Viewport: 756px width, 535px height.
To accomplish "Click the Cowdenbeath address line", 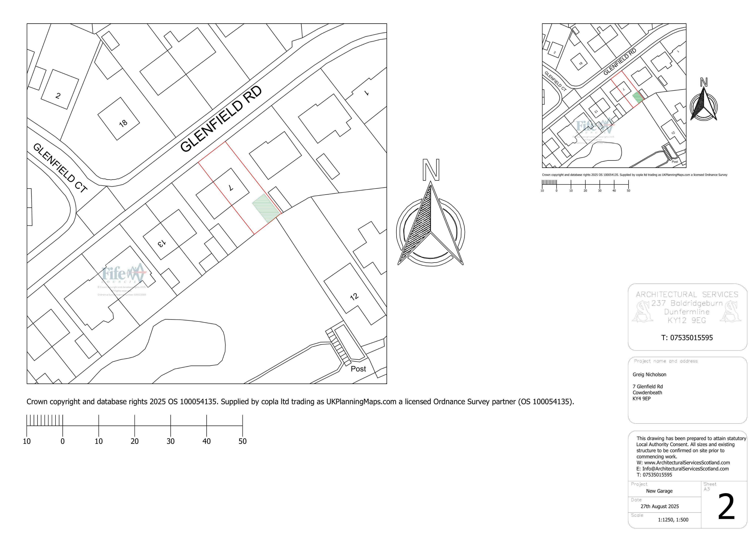I will 647,392.
